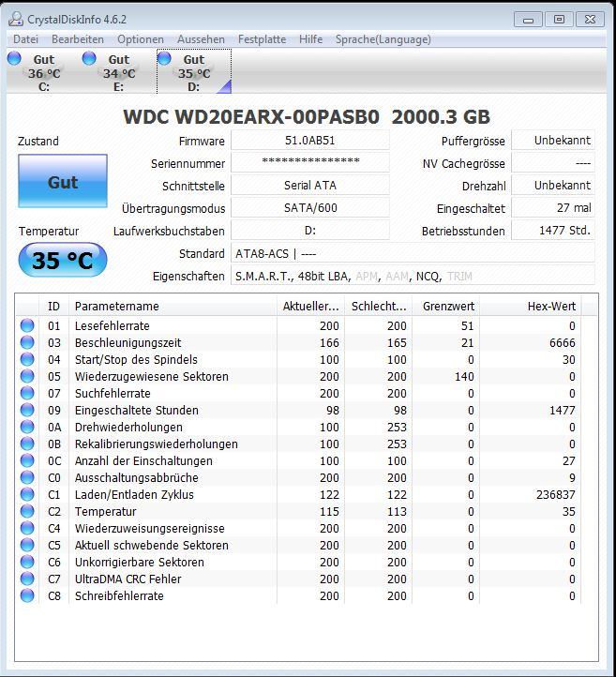Click the big Gut health status button
616x677 pixels.
63,181
